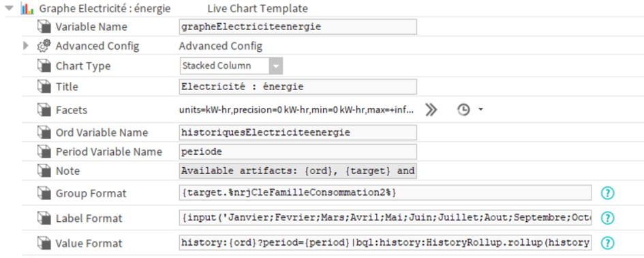Image resolution: width=644 pixels, height=258 pixels.
Task: Select the Variable Name property label
Action: pos(91,27)
